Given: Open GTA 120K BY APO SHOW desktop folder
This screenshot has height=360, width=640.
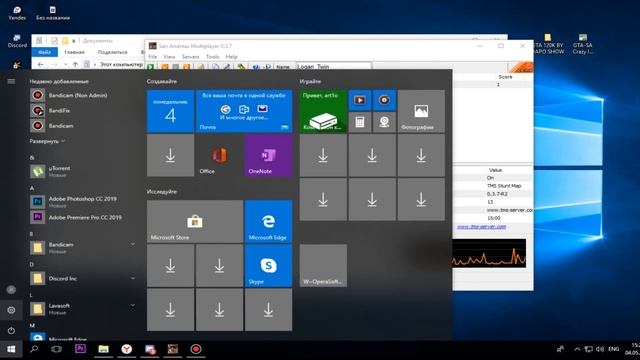Looking at the screenshot, I should click(548, 44).
